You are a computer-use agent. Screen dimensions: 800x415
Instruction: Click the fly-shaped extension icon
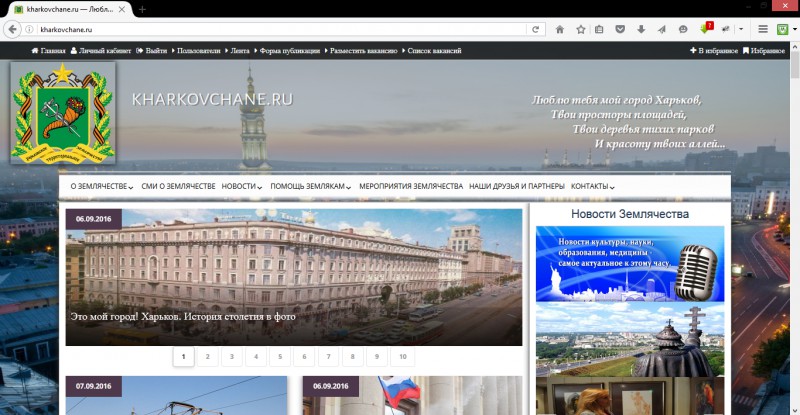[x=725, y=30]
